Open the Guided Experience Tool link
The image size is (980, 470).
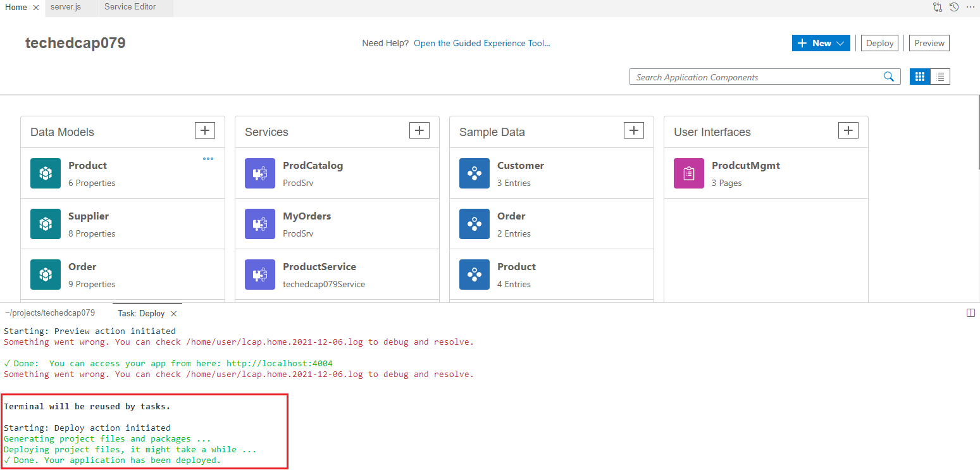pyautogui.click(x=482, y=43)
